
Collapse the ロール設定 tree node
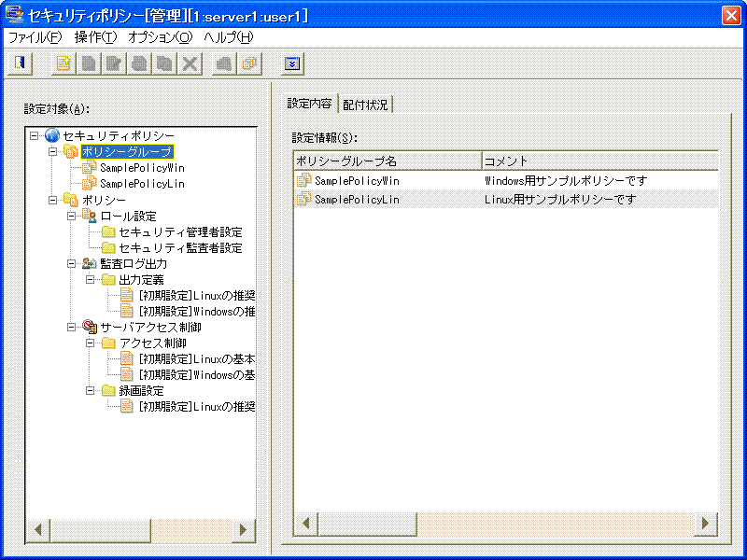(x=71, y=216)
